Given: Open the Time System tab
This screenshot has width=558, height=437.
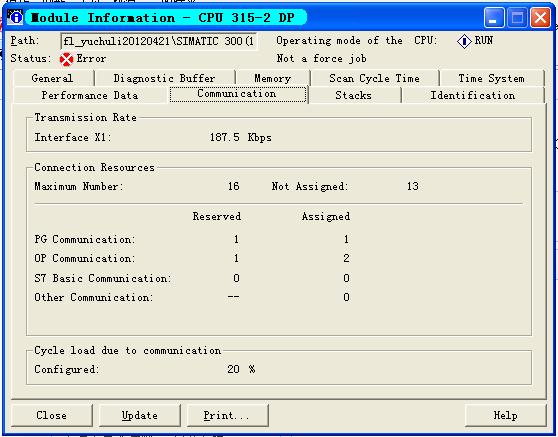Looking at the screenshot, I should tap(491, 78).
